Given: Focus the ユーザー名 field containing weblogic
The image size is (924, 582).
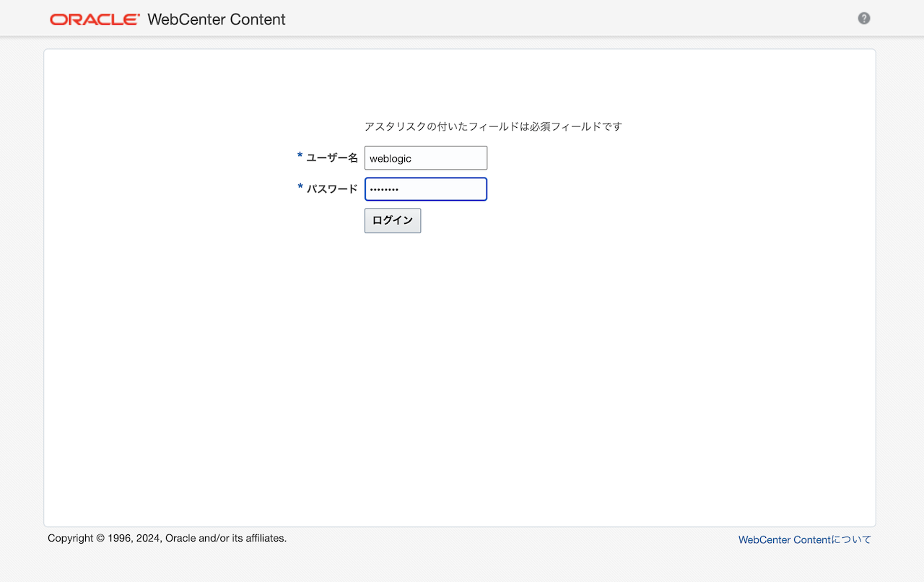Looking at the screenshot, I should tap(426, 158).
